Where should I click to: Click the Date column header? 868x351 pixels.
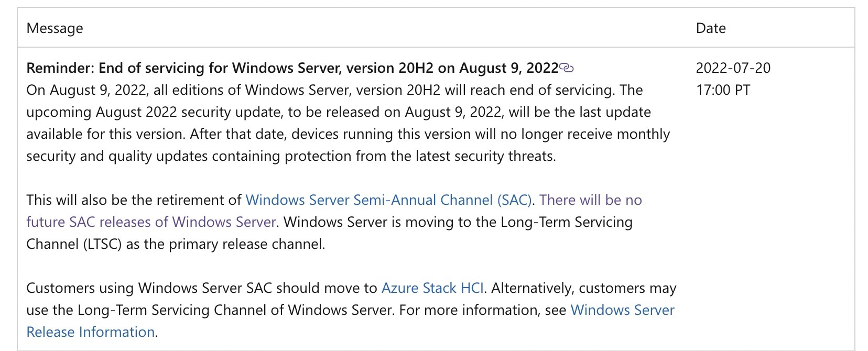pos(711,28)
